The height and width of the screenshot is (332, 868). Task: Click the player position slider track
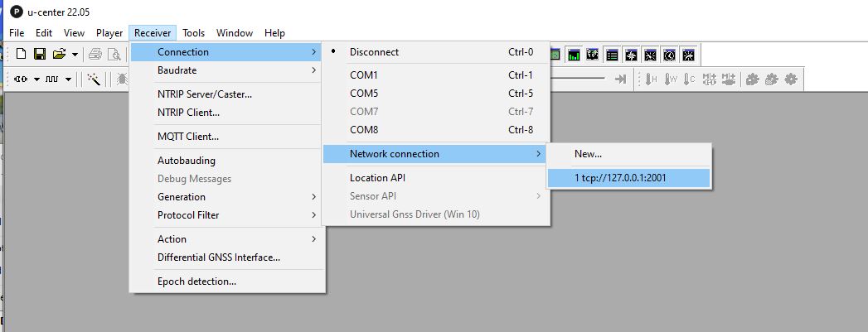pos(580,79)
